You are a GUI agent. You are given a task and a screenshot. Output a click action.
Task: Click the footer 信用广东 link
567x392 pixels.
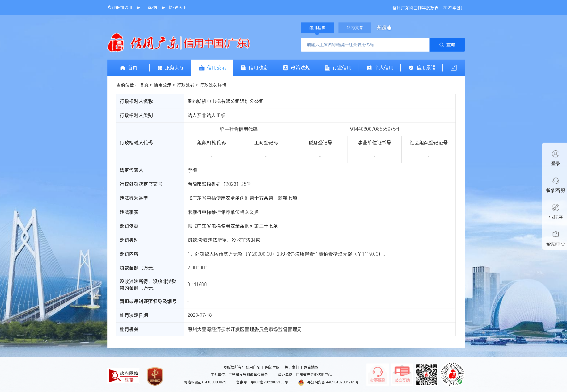click(253, 367)
